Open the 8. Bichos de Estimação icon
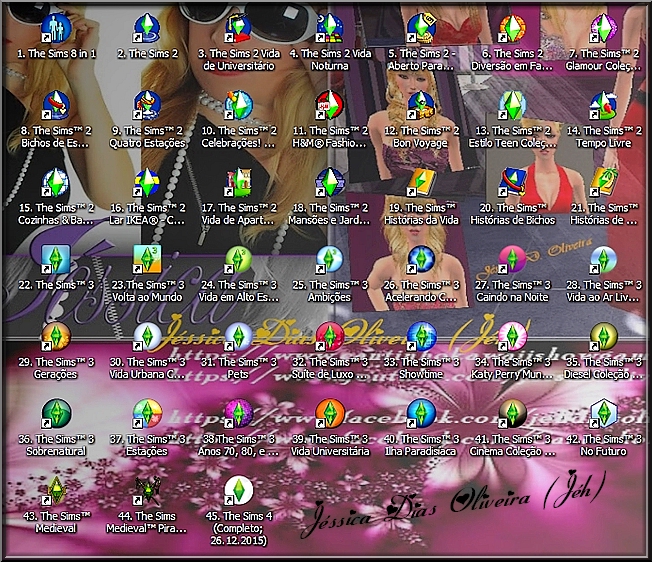 56,106
